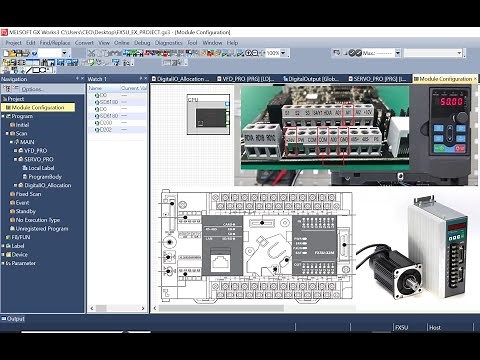The width and height of the screenshot is (480, 360).
Task: Click first dark round check icon before Max field
Action: [352, 53]
